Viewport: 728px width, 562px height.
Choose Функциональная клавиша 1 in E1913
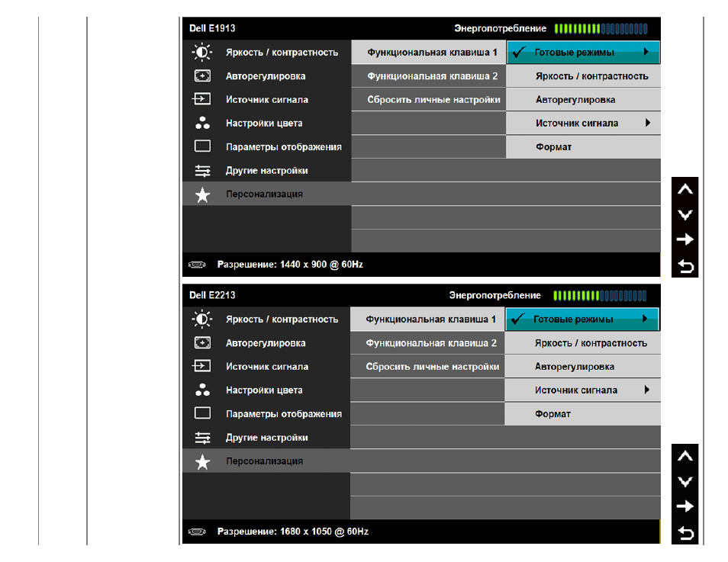click(429, 52)
